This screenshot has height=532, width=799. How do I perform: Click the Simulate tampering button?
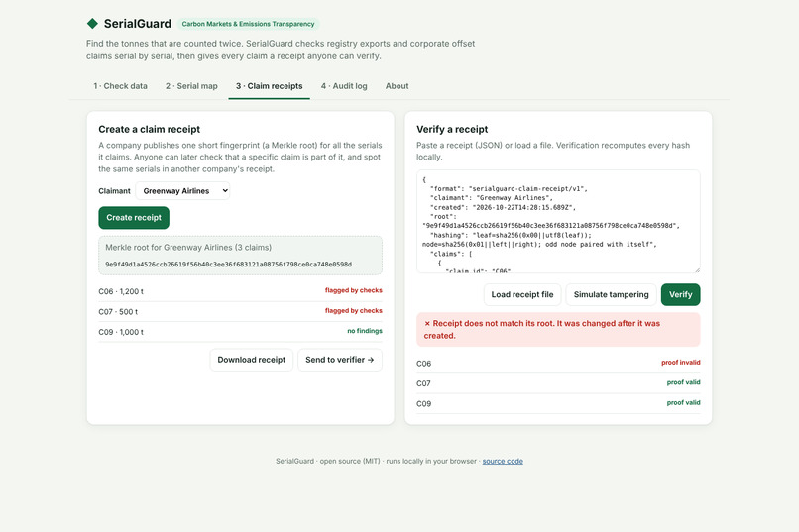[611, 295]
